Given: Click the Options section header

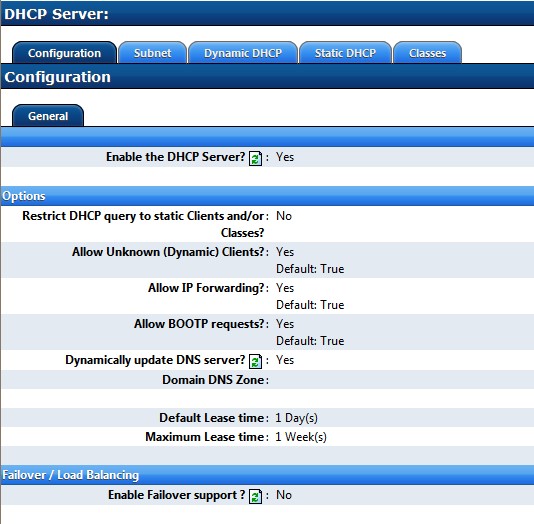Looking at the screenshot, I should (x=267, y=196).
